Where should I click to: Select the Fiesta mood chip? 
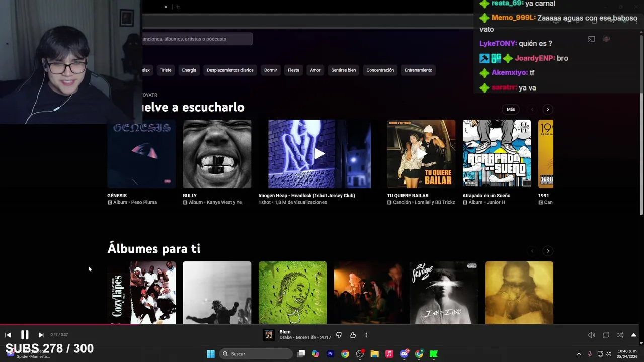click(293, 70)
